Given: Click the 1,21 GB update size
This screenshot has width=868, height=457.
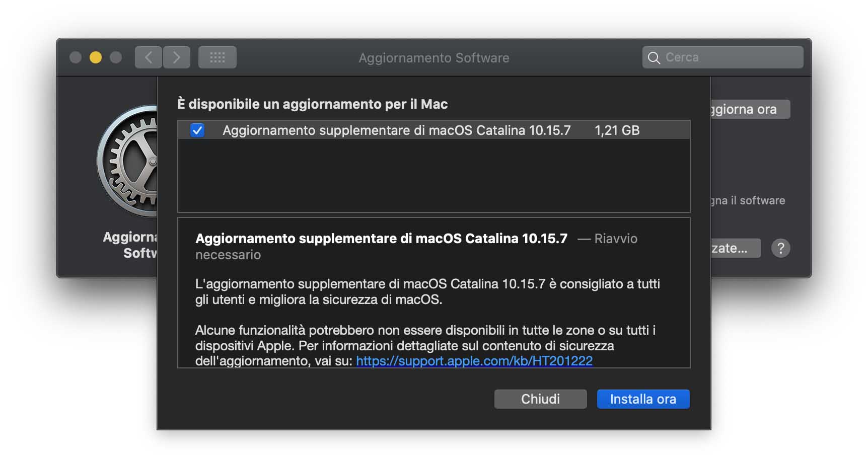Looking at the screenshot, I should click(x=617, y=130).
